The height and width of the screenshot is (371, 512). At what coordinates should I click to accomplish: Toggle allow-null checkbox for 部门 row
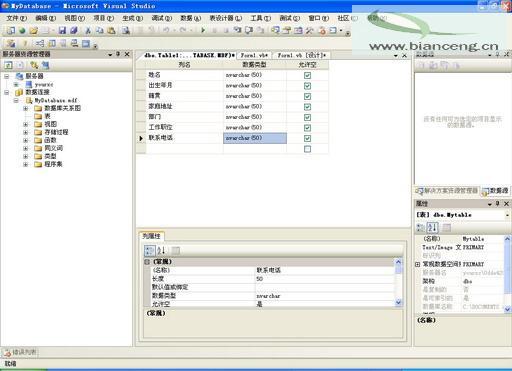tap(307, 117)
